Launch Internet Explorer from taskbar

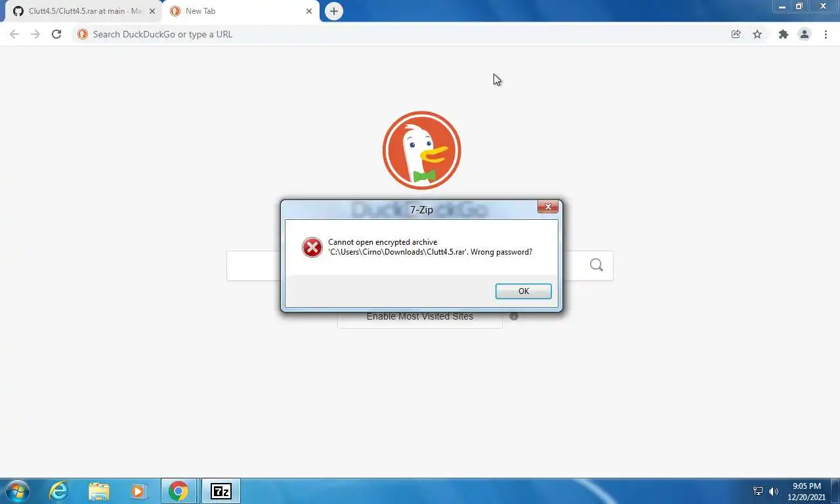tap(59, 491)
